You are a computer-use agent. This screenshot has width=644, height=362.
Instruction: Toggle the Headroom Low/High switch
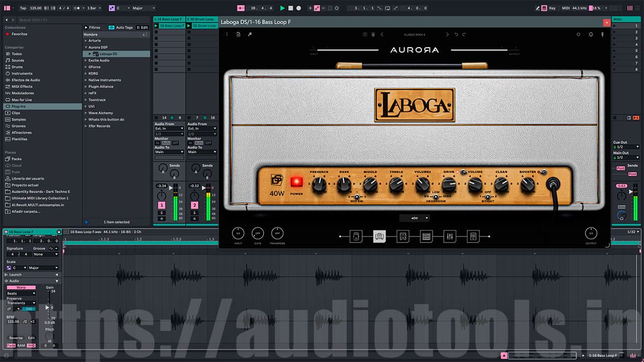tap(436, 197)
